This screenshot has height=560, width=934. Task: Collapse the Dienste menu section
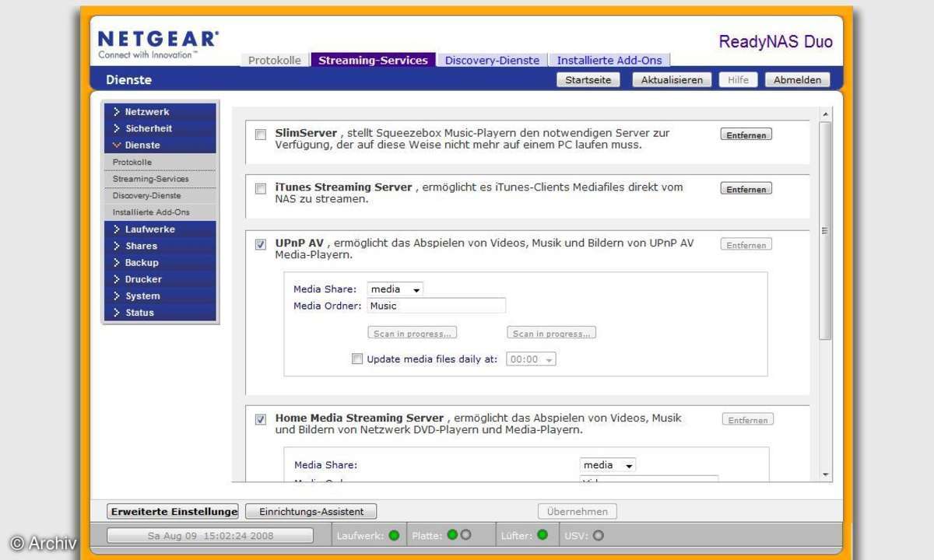160,145
